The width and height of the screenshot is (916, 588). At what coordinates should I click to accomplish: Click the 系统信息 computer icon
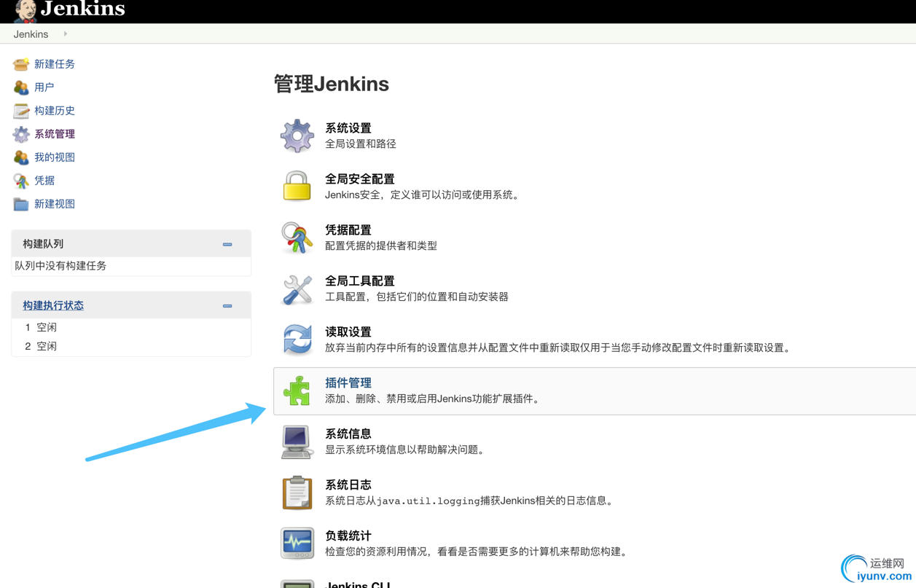tap(297, 442)
